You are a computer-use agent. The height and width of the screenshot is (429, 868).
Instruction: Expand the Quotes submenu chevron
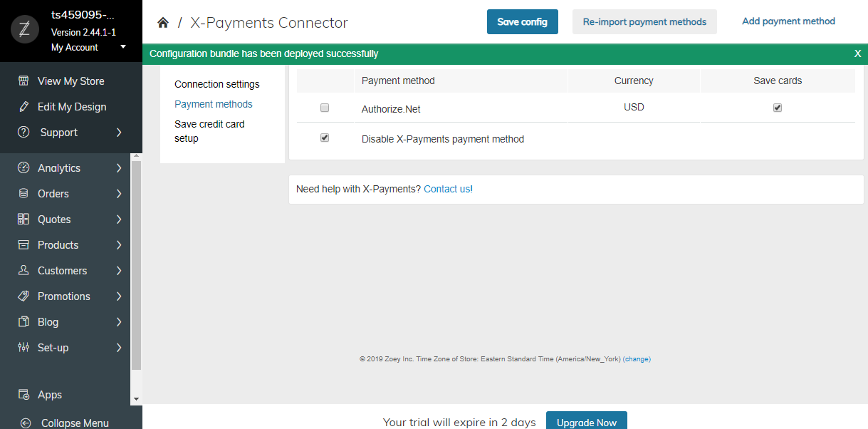click(x=119, y=219)
